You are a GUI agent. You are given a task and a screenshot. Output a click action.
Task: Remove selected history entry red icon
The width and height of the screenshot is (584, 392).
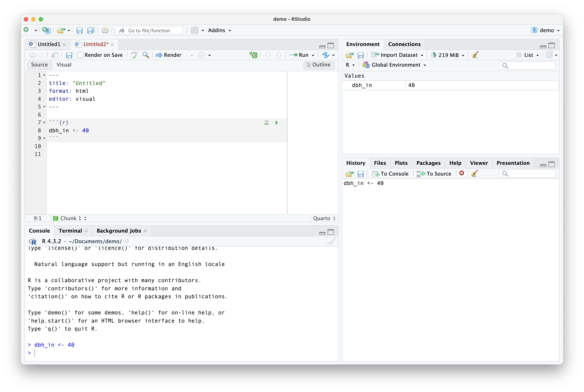tap(461, 173)
